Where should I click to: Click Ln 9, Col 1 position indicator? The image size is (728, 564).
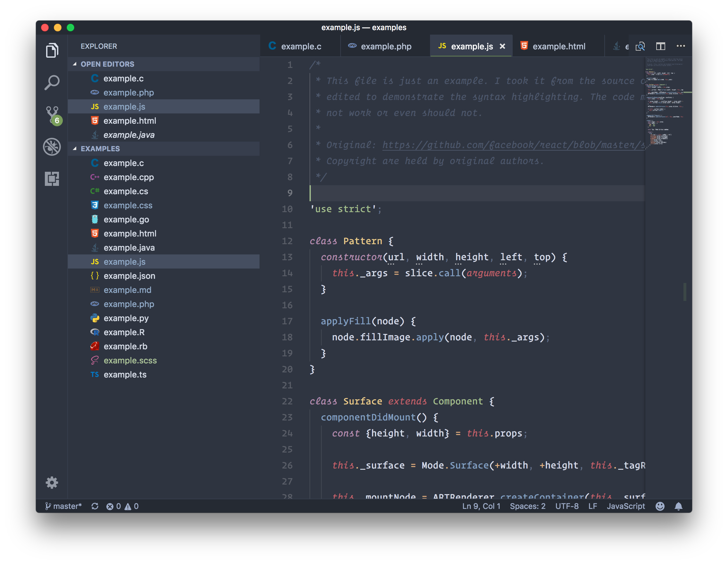pos(481,506)
